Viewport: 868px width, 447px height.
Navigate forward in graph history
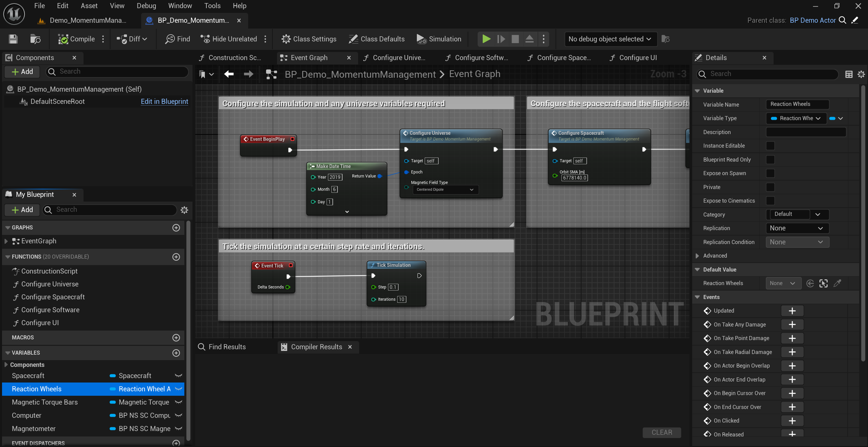(248, 74)
